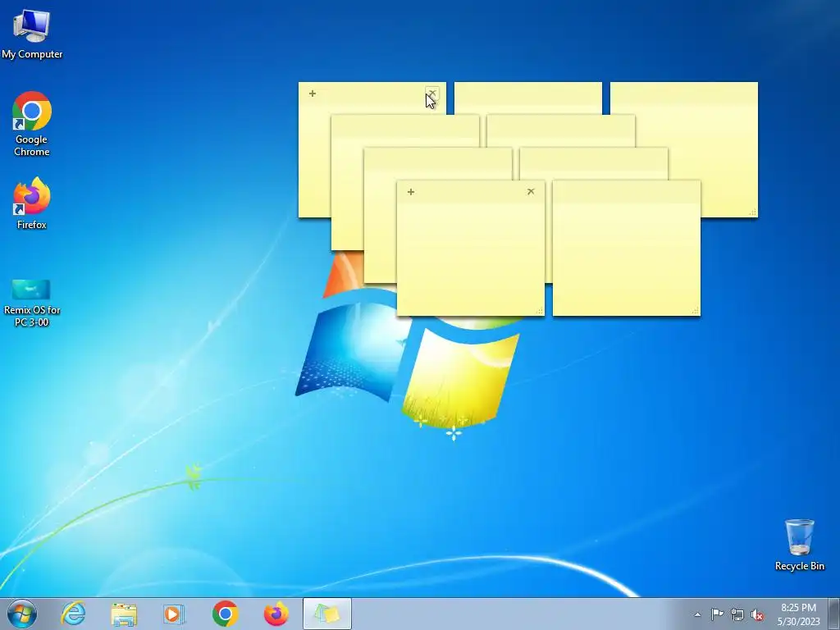Click the highlighted X on the hovered sticky note
This screenshot has width=840, height=630.
point(431,94)
